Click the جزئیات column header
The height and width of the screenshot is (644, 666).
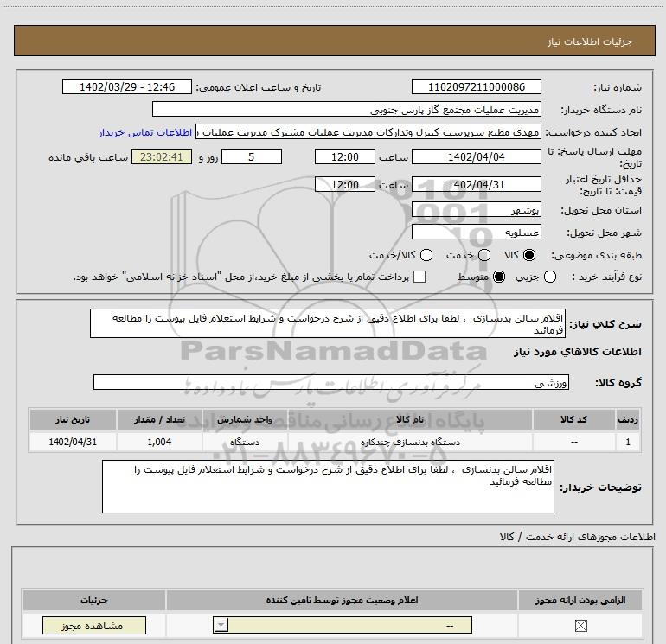(94, 600)
